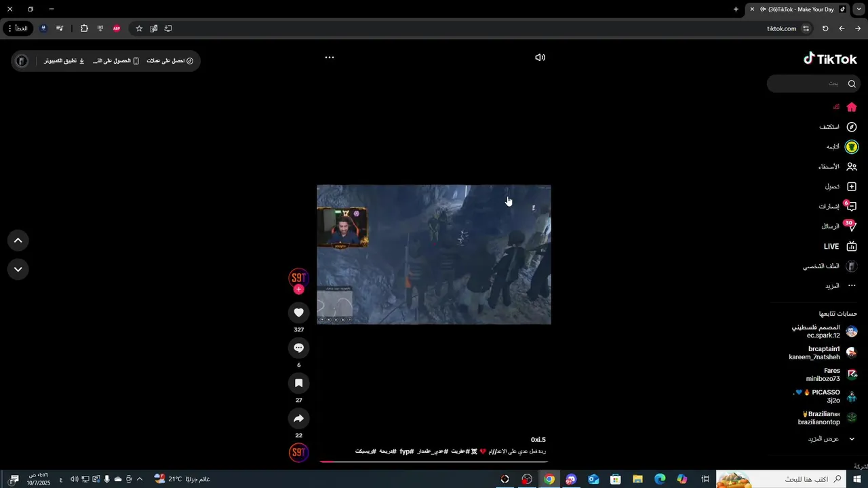
Task: Open followed account kareem_7natsheh
Action: click(x=823, y=353)
